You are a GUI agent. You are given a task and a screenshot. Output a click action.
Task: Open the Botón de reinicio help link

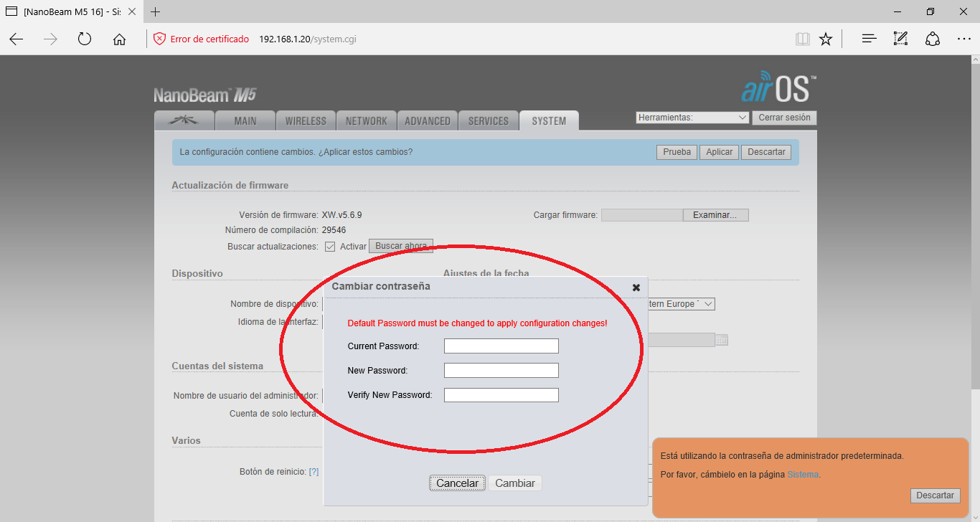coord(314,472)
